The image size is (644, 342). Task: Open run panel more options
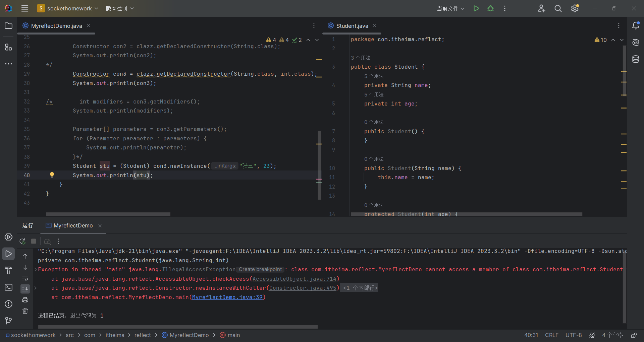[x=58, y=241]
